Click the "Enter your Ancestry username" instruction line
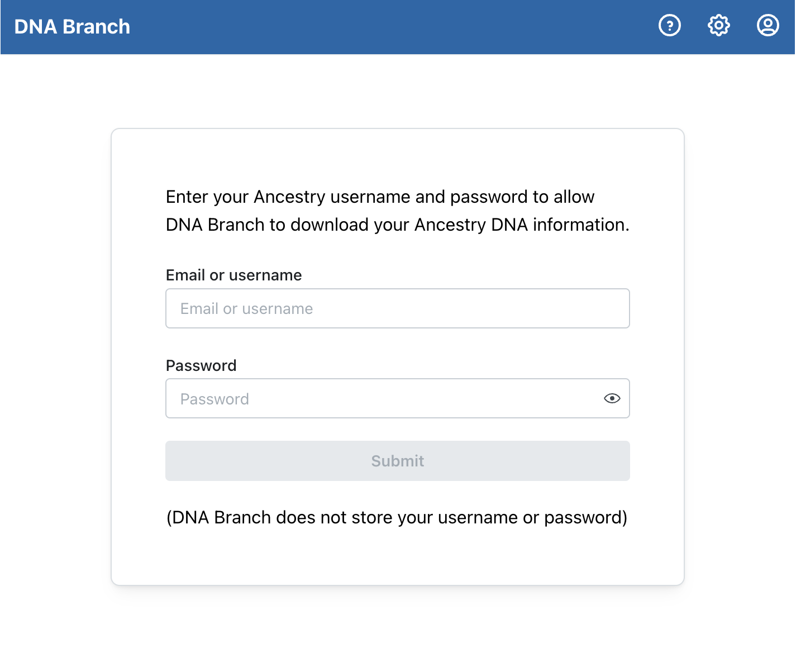The image size is (796, 672). click(380, 197)
